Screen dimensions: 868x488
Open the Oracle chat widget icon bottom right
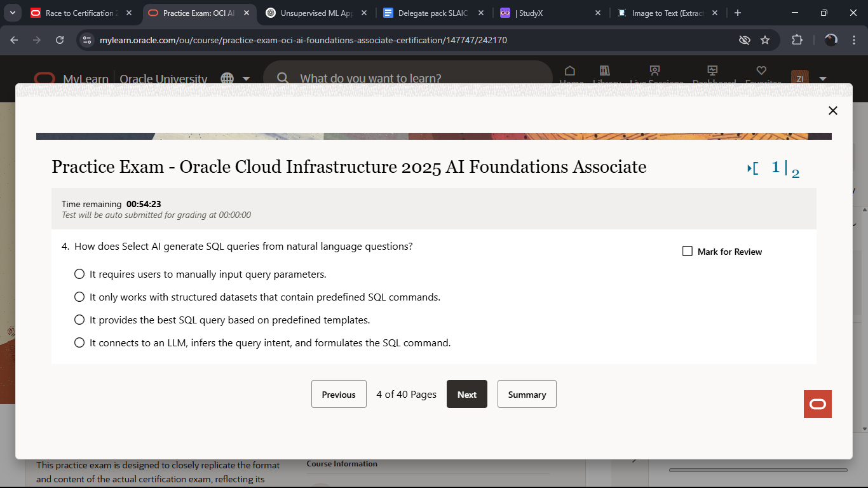pos(817,404)
